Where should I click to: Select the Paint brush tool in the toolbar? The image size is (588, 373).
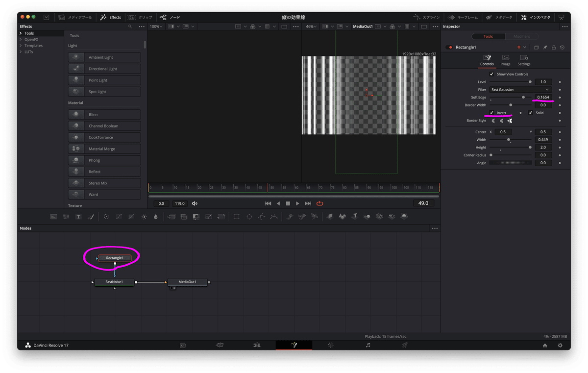[91, 217]
